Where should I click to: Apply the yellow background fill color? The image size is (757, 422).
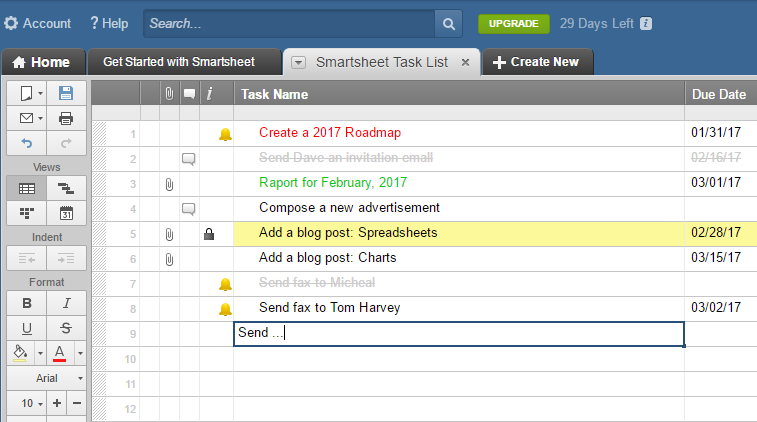pos(20,353)
